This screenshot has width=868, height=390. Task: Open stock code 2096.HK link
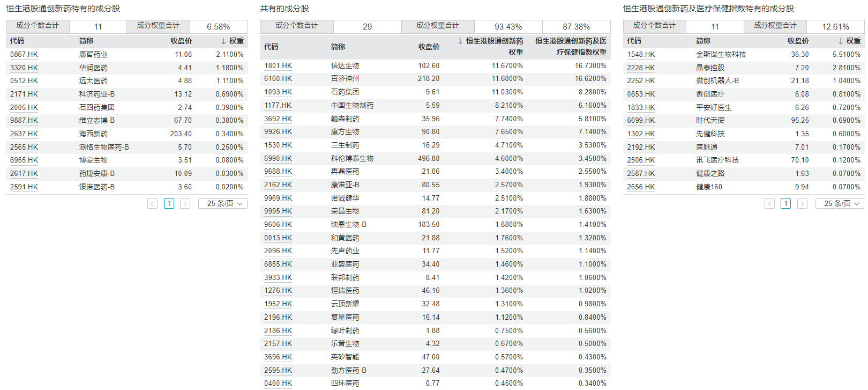(278, 251)
